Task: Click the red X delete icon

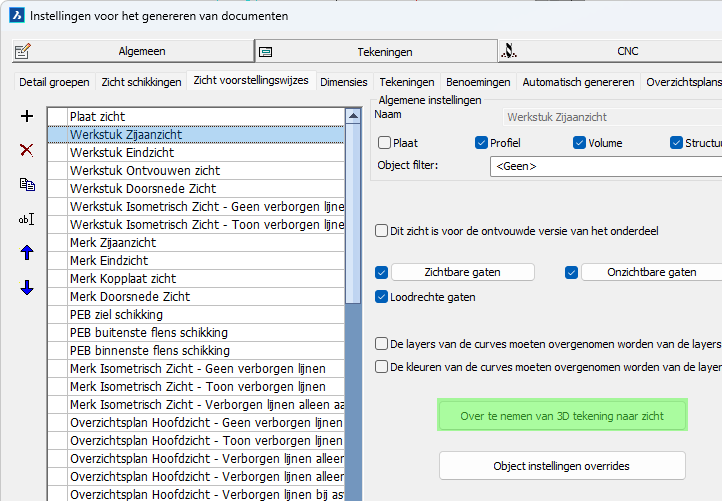Action: (x=27, y=150)
